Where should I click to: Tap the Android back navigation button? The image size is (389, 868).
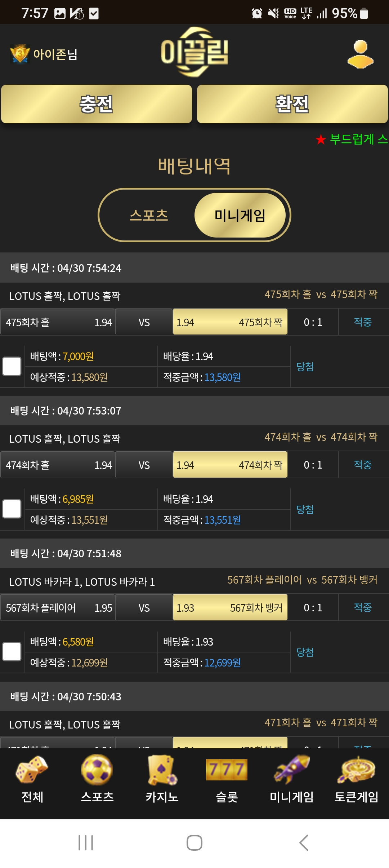(x=304, y=843)
